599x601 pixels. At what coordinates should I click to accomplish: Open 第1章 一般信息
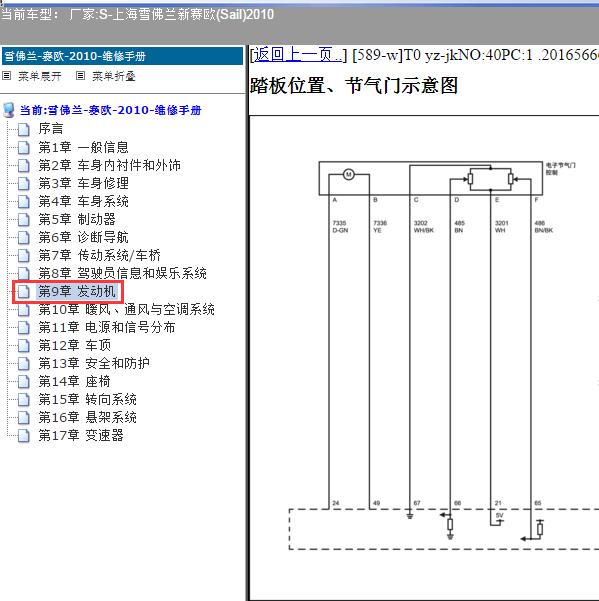pos(84,147)
